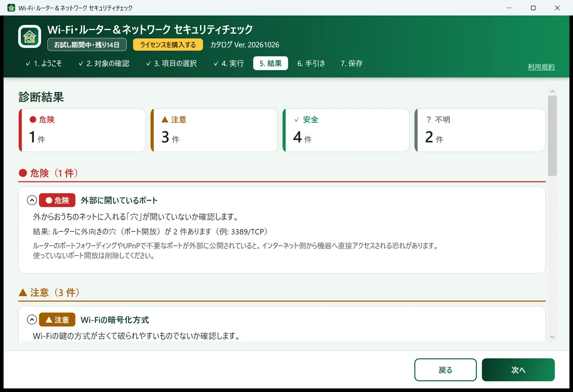Select the 安全 4件 summary card
Screen dimensions: 573x392
pos(346,130)
